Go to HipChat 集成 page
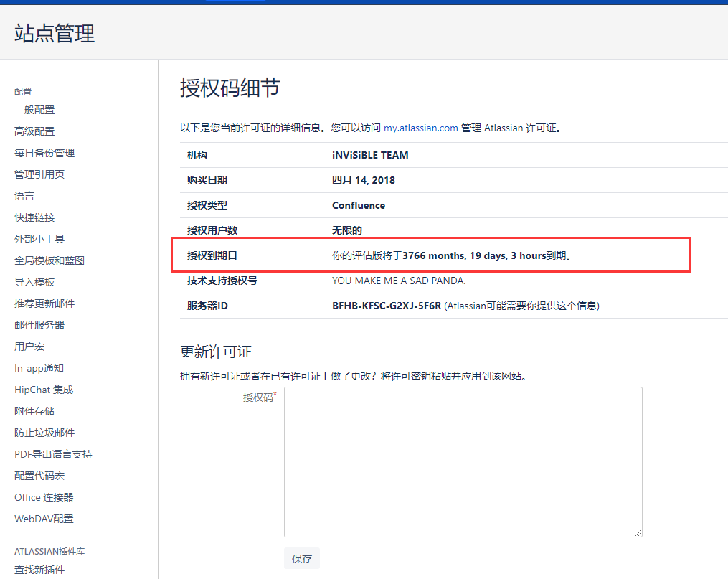Viewport: 728px width, 579px height. click(44, 390)
